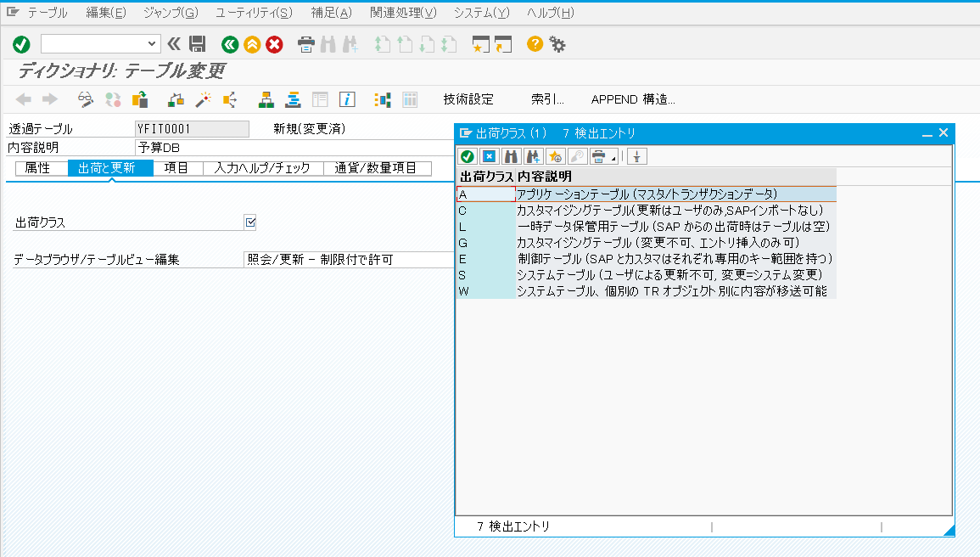Click the Display/Change glasses icon
The width and height of the screenshot is (980, 557).
[86, 99]
